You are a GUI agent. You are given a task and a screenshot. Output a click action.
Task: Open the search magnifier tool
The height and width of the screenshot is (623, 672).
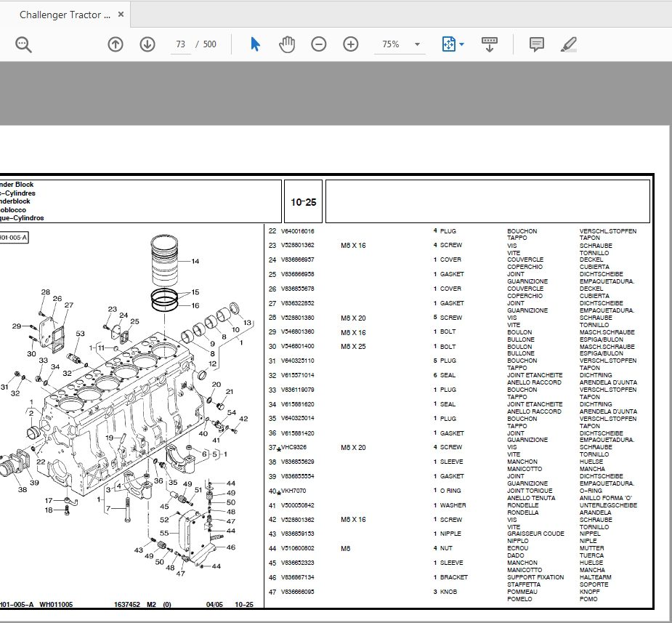click(23, 44)
